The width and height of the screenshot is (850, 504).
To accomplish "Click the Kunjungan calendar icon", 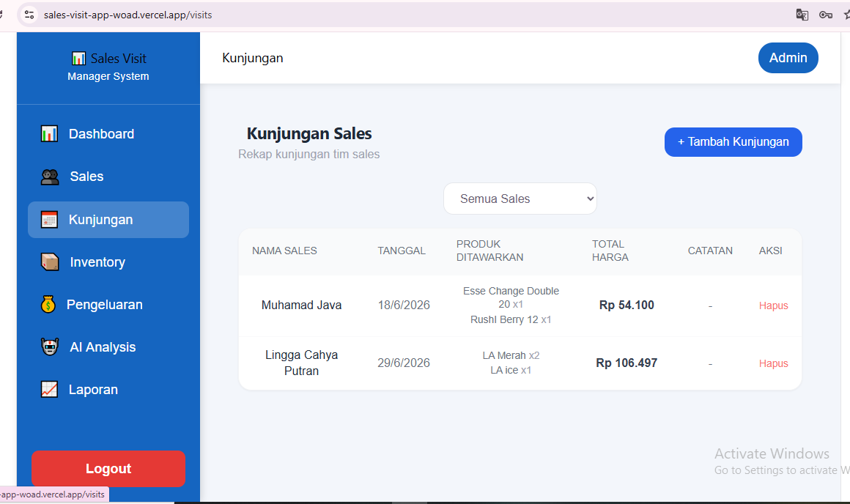I will click(49, 220).
